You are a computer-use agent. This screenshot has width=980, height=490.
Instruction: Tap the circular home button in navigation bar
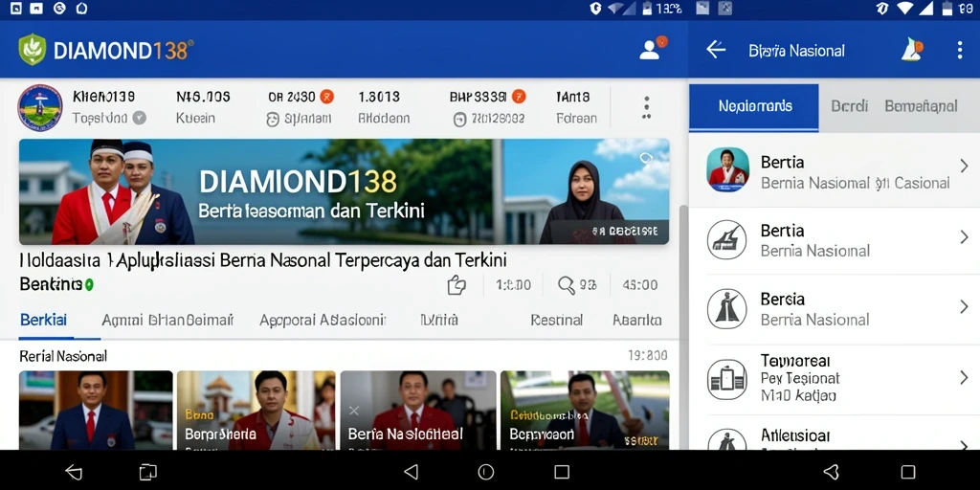tap(485, 472)
